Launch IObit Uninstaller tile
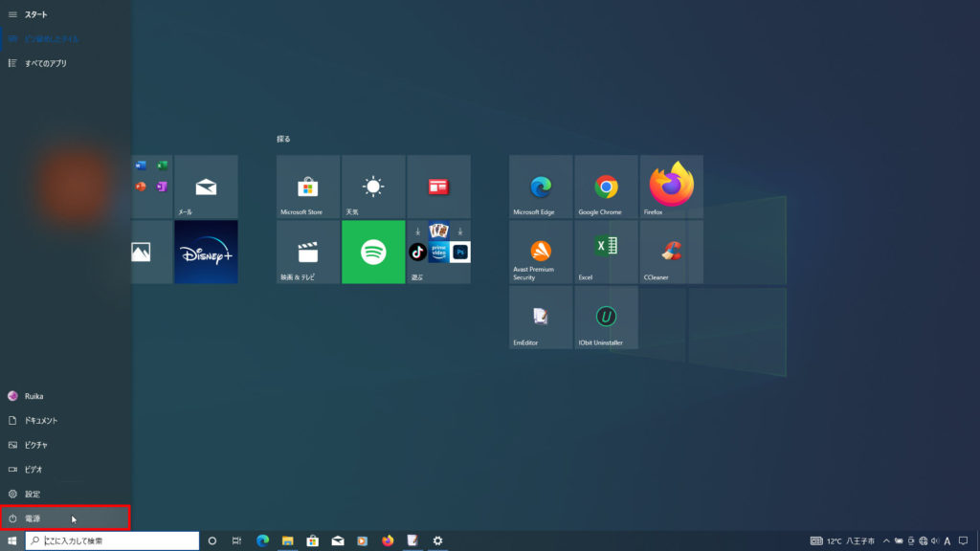 pyautogui.click(x=606, y=318)
